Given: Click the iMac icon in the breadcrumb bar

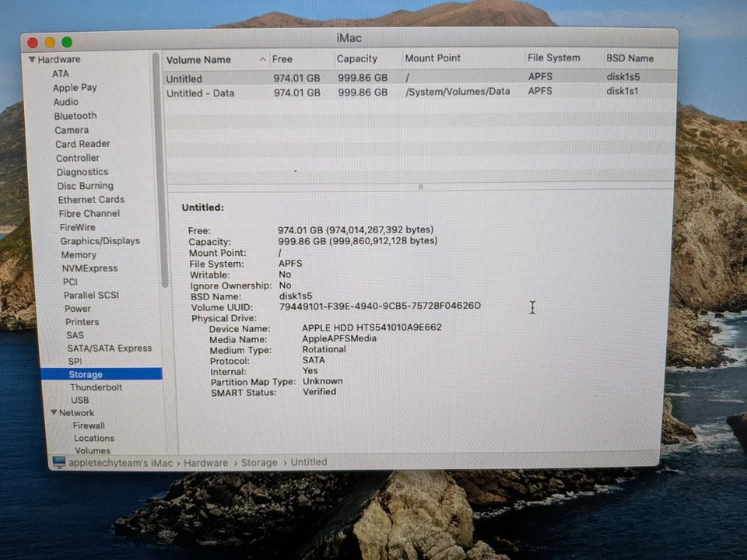Looking at the screenshot, I should (59, 462).
